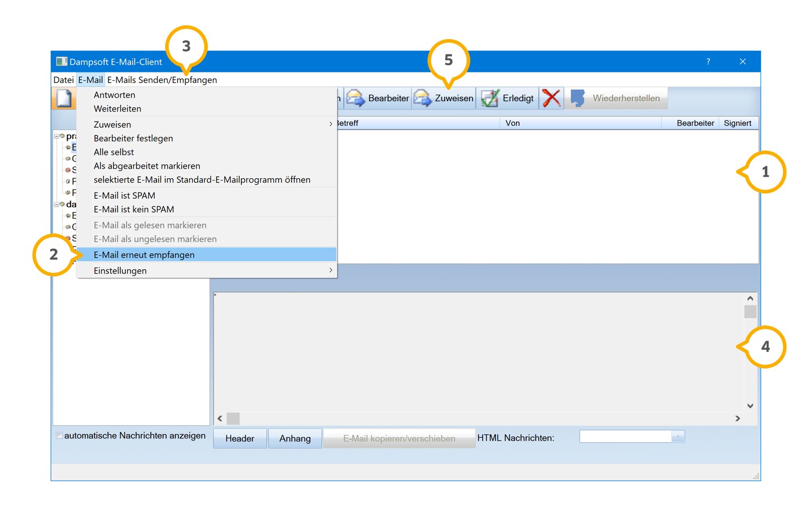Collapse the first account tree node
The height and width of the screenshot is (532, 812).
tap(57, 136)
